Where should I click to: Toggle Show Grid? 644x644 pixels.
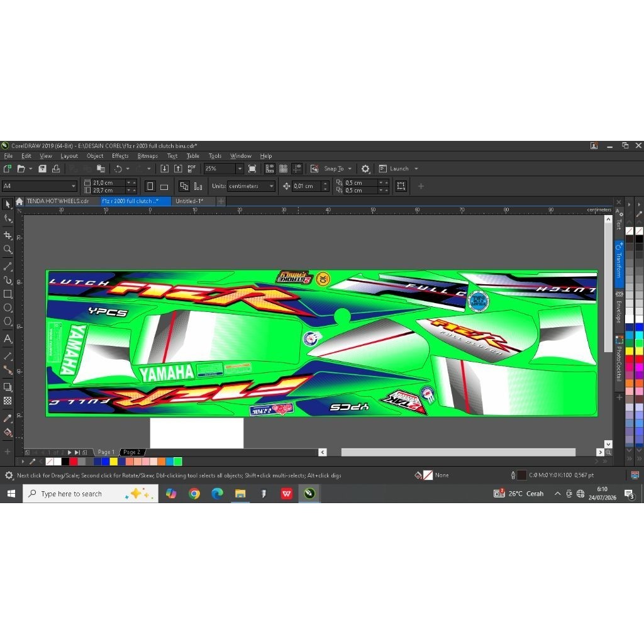tap(284, 169)
